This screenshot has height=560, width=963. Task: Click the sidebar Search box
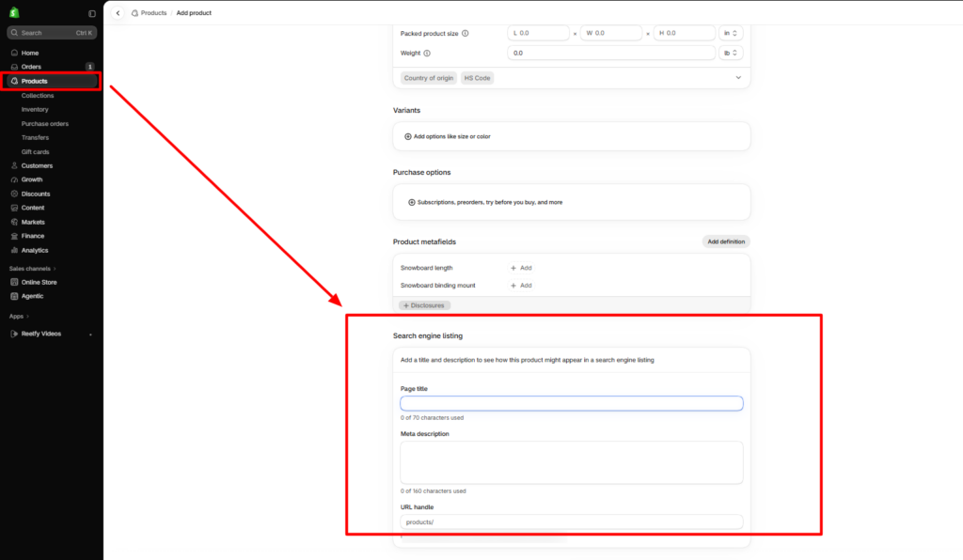click(x=52, y=33)
